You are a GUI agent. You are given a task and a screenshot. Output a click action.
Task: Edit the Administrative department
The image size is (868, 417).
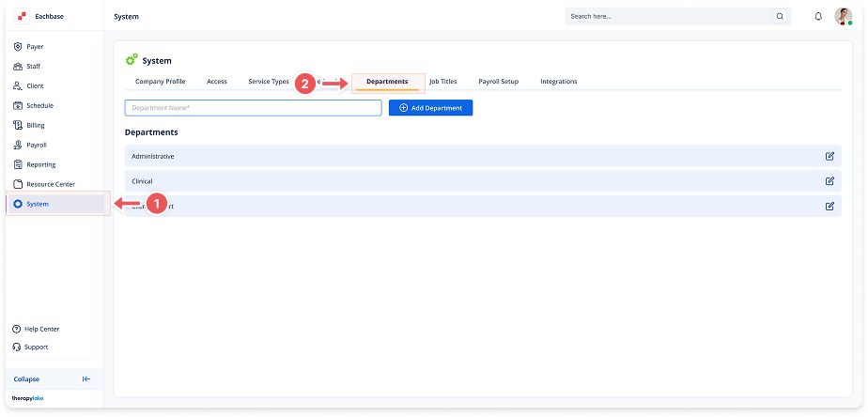click(x=829, y=156)
